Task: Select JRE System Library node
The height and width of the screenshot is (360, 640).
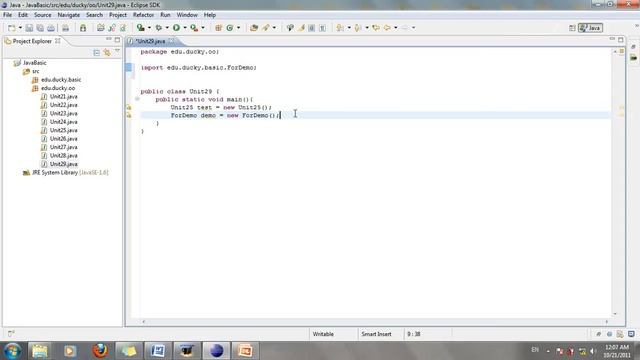Action: point(70,173)
